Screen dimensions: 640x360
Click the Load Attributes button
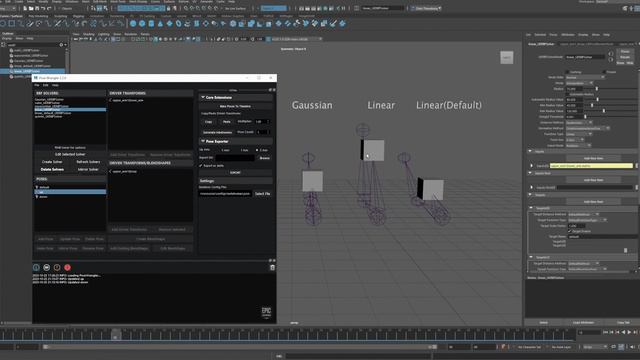coord(583,322)
